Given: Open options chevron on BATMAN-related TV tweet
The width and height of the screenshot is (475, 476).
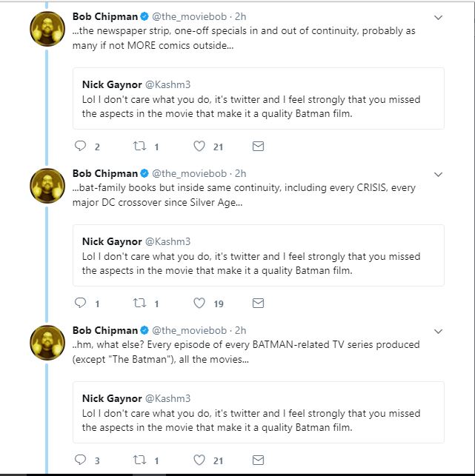Looking at the screenshot, I should click(x=438, y=332).
